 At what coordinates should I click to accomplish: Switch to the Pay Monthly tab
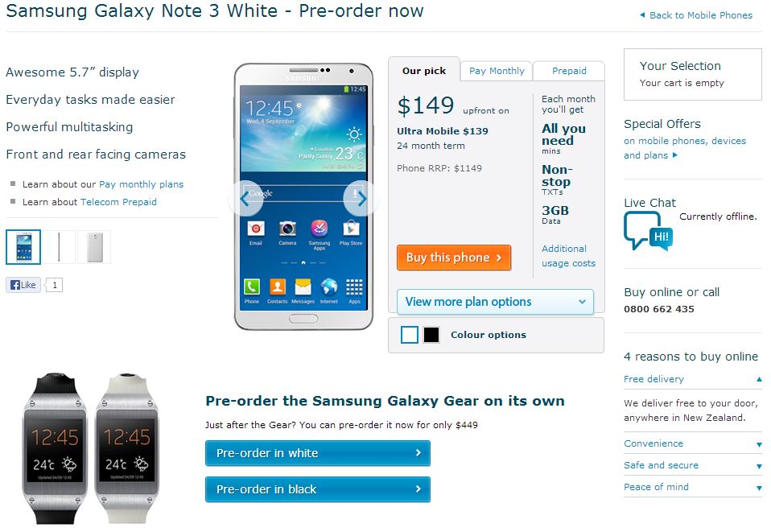click(x=497, y=71)
